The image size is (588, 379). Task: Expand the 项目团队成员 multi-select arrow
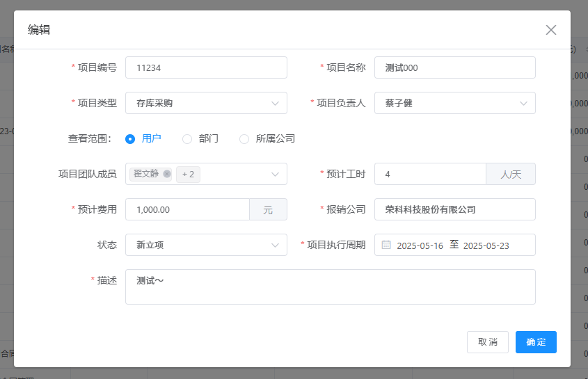tap(275, 174)
